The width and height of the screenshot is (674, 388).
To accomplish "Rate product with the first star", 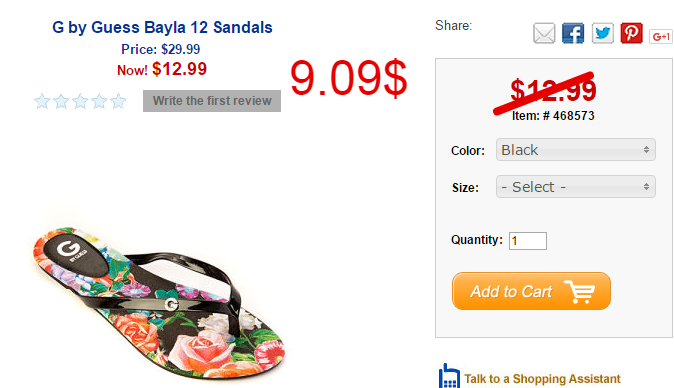I will click(x=42, y=101).
